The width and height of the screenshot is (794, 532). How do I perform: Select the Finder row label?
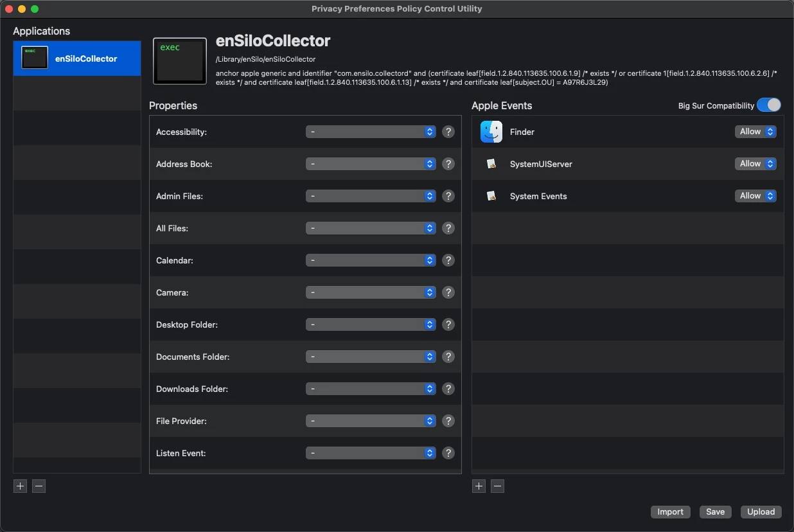[522, 132]
